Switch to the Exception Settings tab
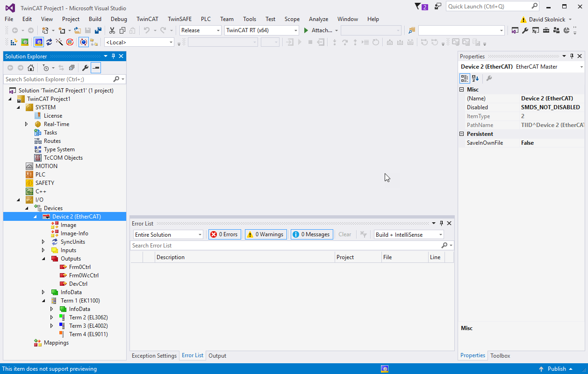The image size is (588, 374). pyautogui.click(x=154, y=356)
